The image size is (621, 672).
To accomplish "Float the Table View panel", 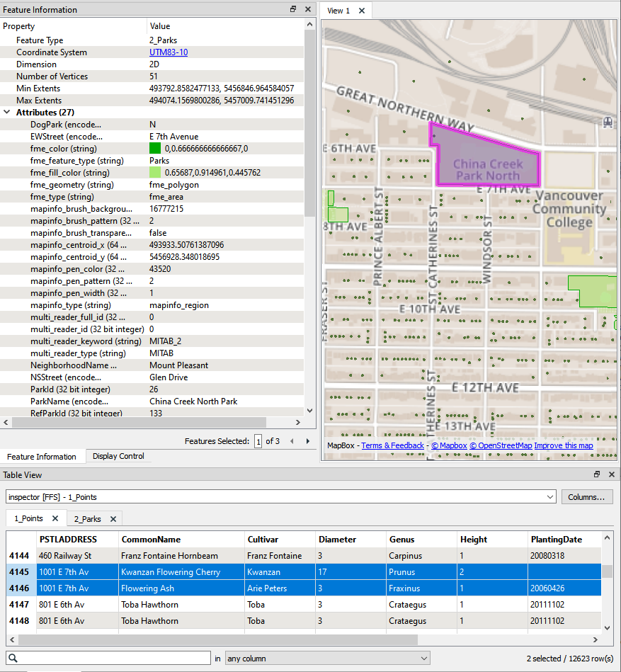I will click(x=597, y=474).
